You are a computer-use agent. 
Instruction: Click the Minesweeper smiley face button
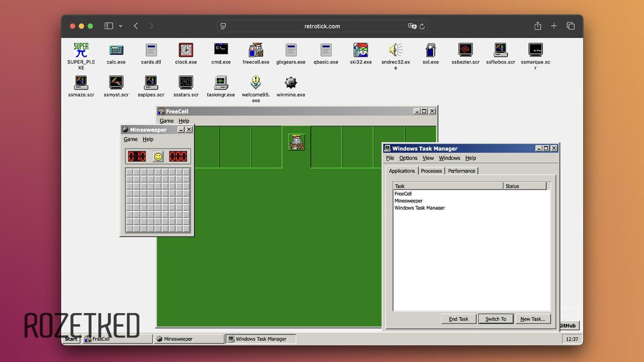pos(158,156)
